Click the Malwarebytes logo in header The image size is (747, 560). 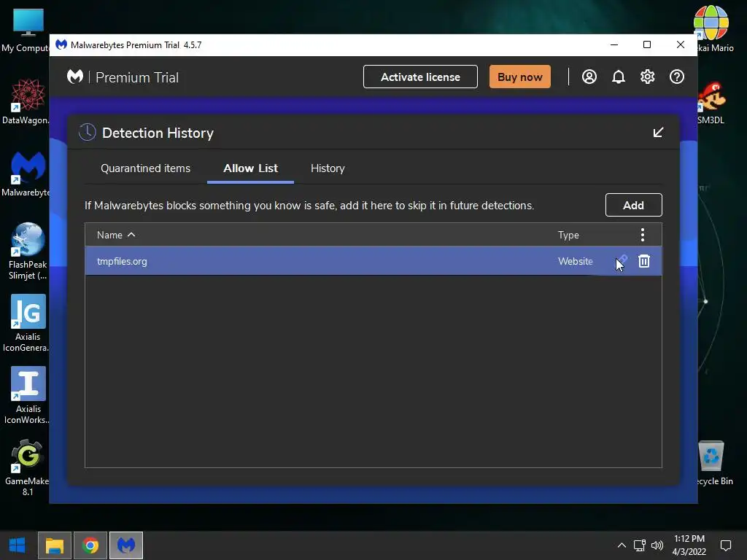[75, 77]
